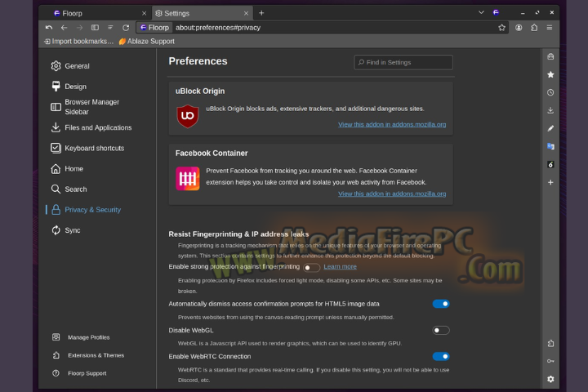The height and width of the screenshot is (392, 588).
Task: View uBlock Origin addon on addons.mozilla.org
Action: click(392, 124)
